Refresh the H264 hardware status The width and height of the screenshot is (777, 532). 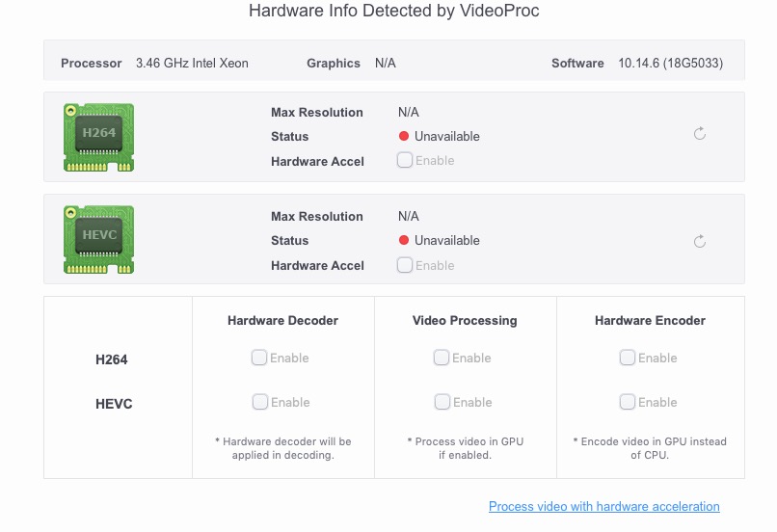tap(700, 134)
